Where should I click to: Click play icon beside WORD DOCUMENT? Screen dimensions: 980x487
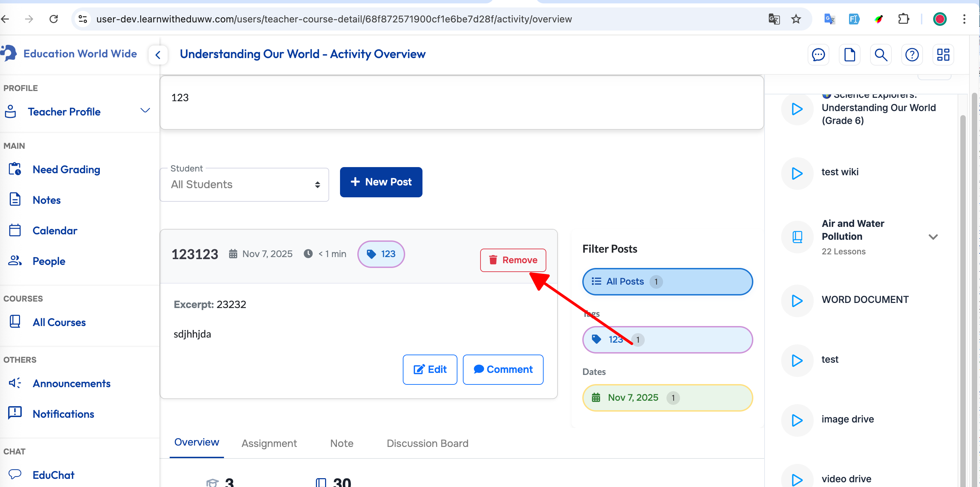pos(797,301)
